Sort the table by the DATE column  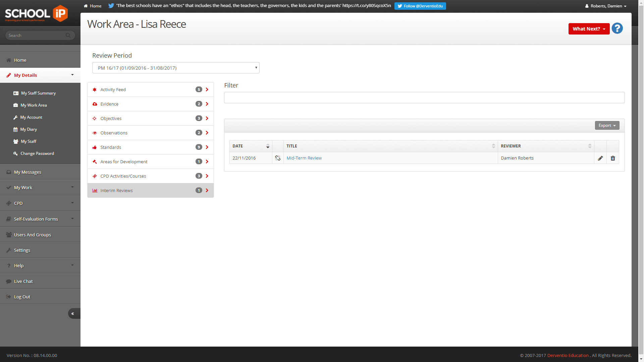pyautogui.click(x=251, y=146)
